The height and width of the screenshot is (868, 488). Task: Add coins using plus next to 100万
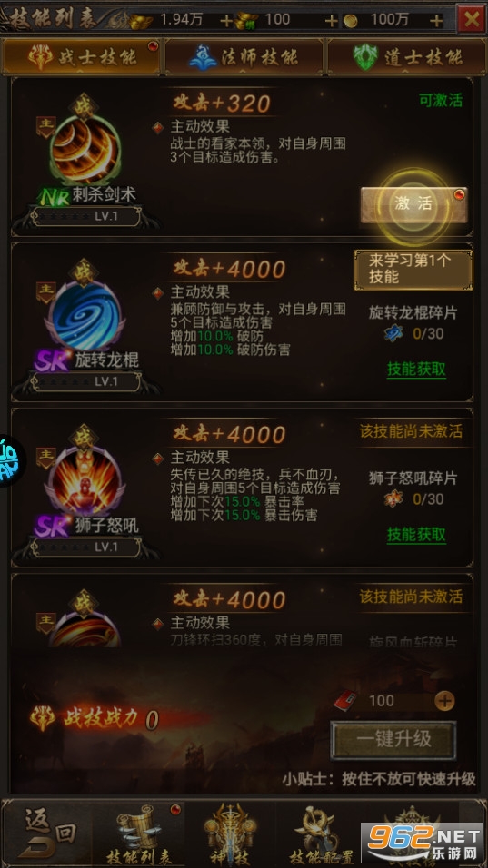pyautogui.click(x=436, y=21)
